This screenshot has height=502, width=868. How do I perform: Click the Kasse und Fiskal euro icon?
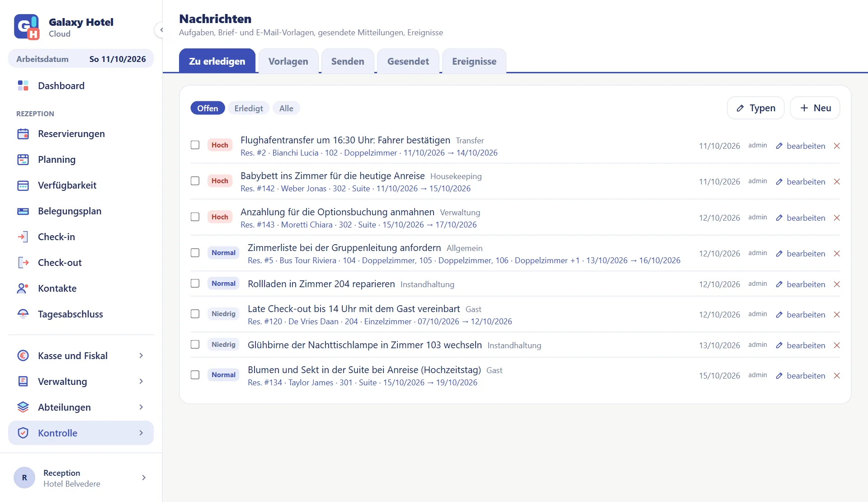tap(23, 356)
